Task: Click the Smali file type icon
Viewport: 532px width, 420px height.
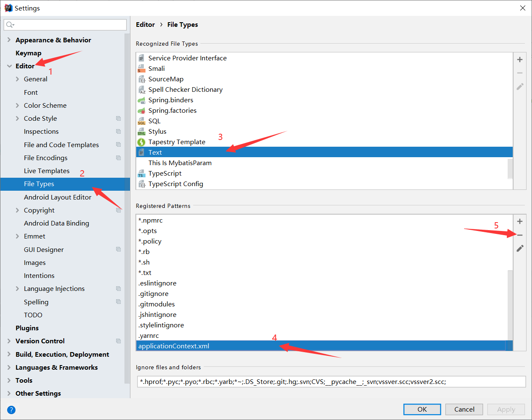Action: point(142,68)
